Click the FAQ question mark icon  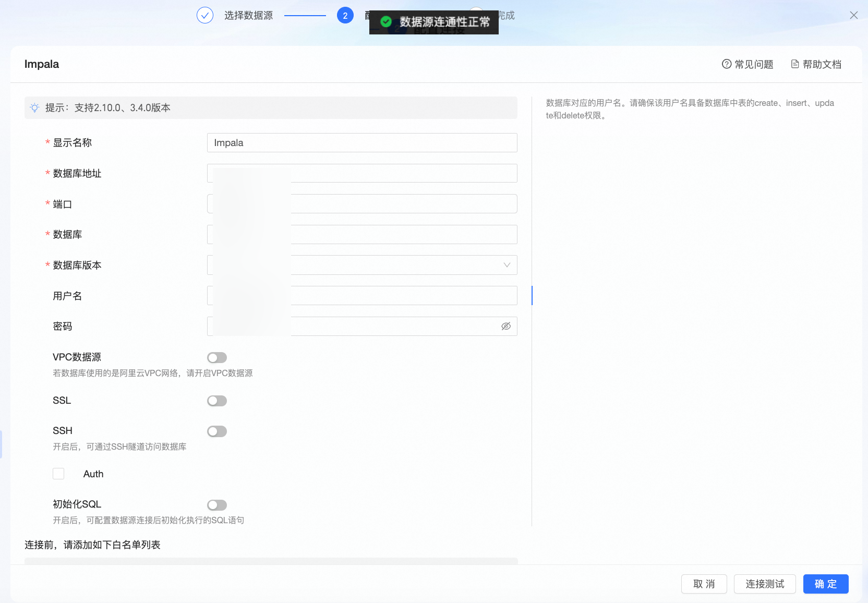tap(727, 64)
